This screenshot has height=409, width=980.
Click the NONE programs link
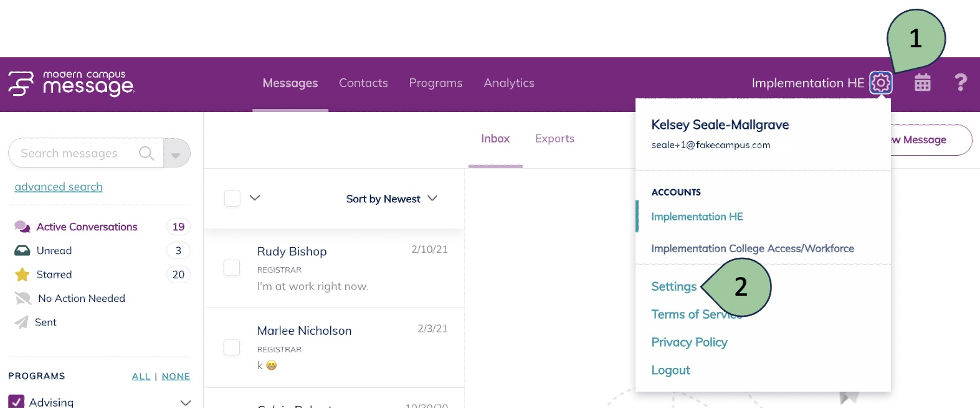pos(176,376)
